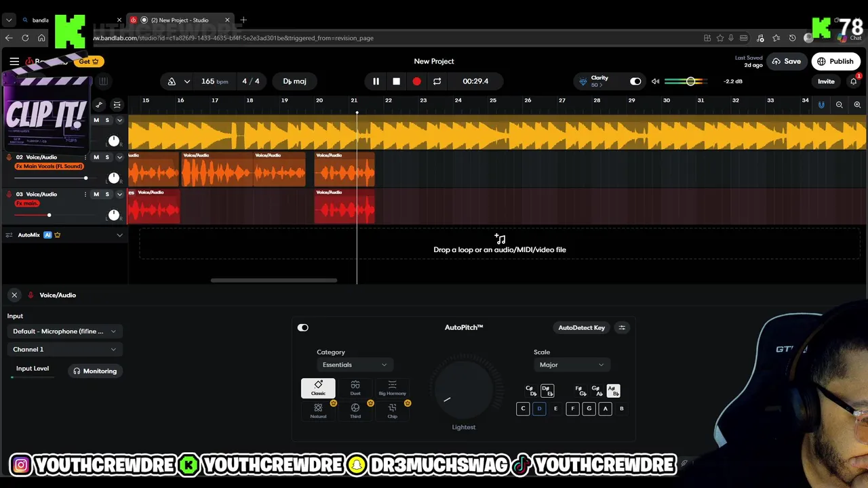Screen dimensions: 868x488
Task: Open the notifications bell
Action: (x=854, y=81)
